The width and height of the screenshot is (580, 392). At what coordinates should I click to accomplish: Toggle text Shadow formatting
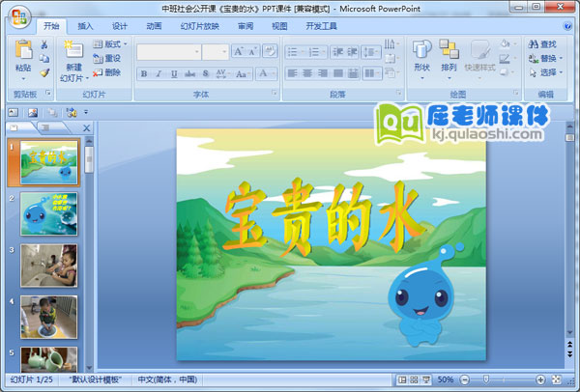[206, 74]
